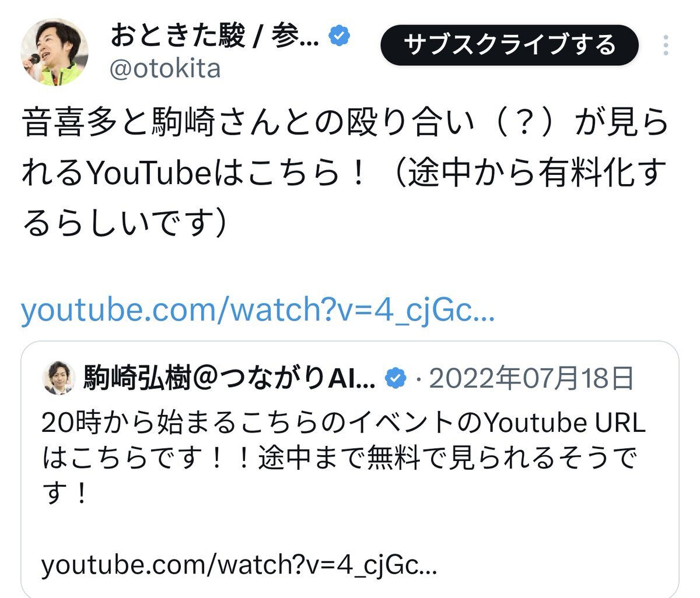Open 駒崎弘樹's small avatar in quoted tweet
The height and width of the screenshot is (598, 700).
pyautogui.click(x=59, y=378)
